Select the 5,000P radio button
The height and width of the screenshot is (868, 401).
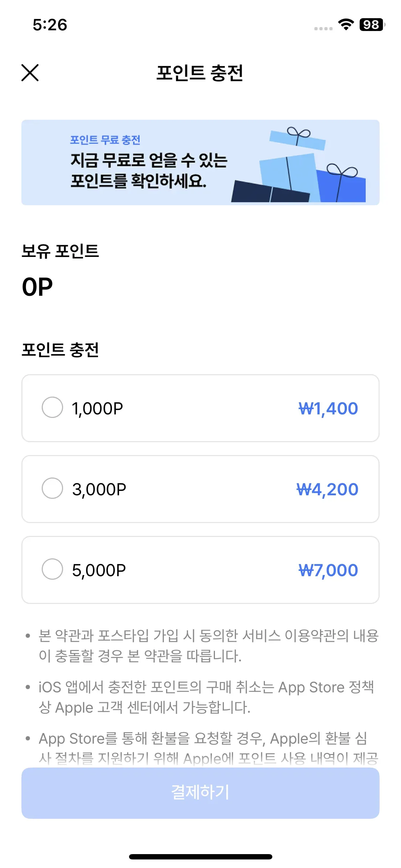pos(52,569)
